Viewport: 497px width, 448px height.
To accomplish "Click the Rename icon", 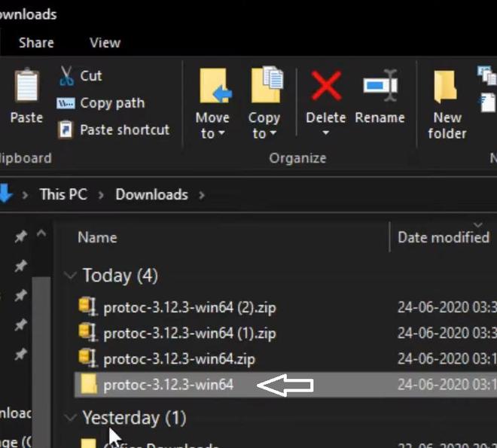I will coord(380,85).
